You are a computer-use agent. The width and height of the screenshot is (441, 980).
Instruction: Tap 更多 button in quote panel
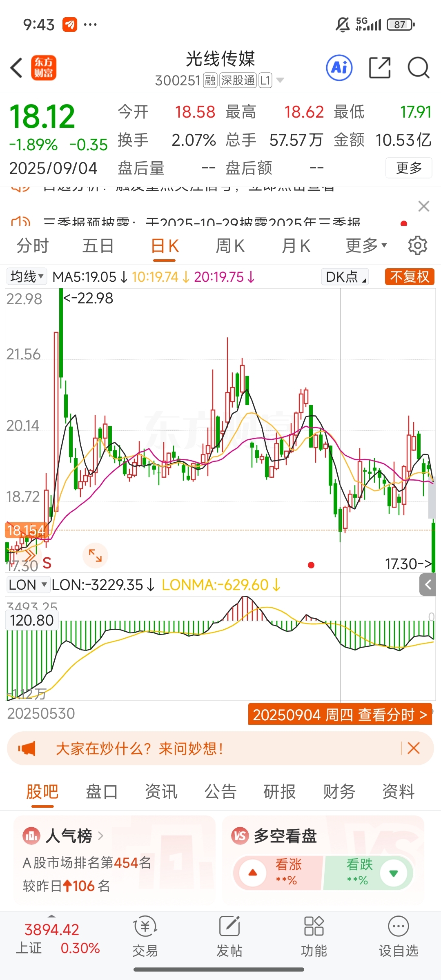[409, 168]
